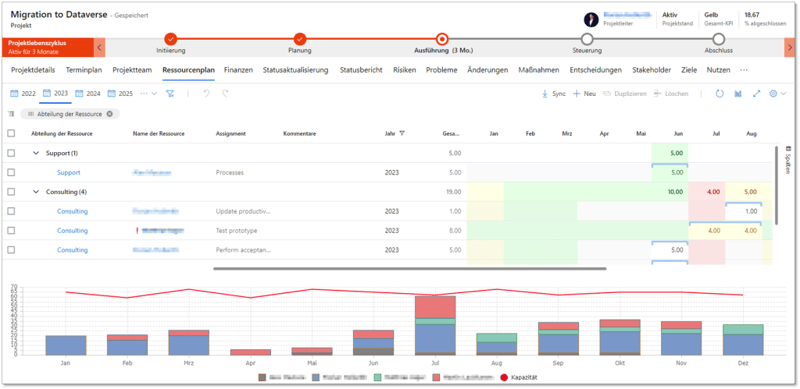Toggle the green series legend swatch
The height and width of the screenshot is (389, 800).
pos(377,377)
